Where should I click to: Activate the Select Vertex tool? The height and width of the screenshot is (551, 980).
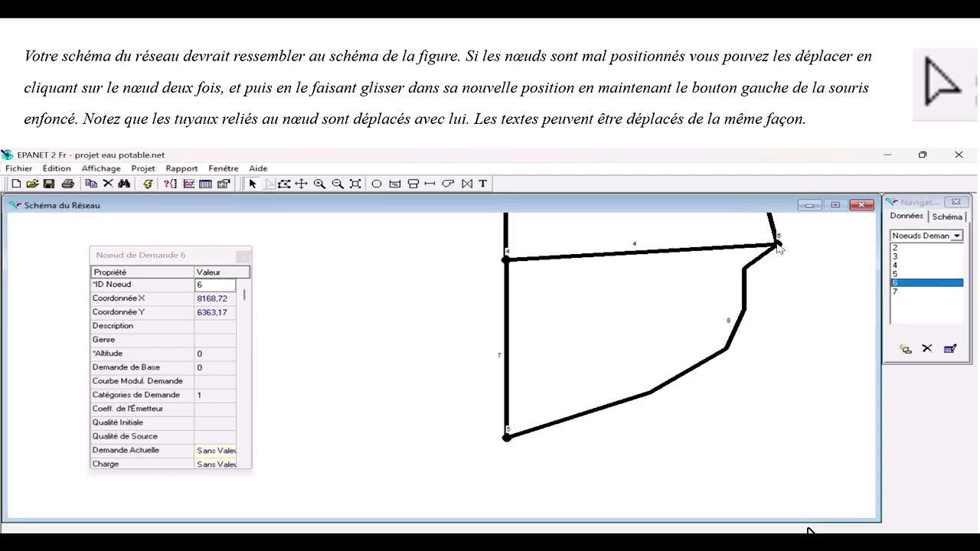point(269,184)
